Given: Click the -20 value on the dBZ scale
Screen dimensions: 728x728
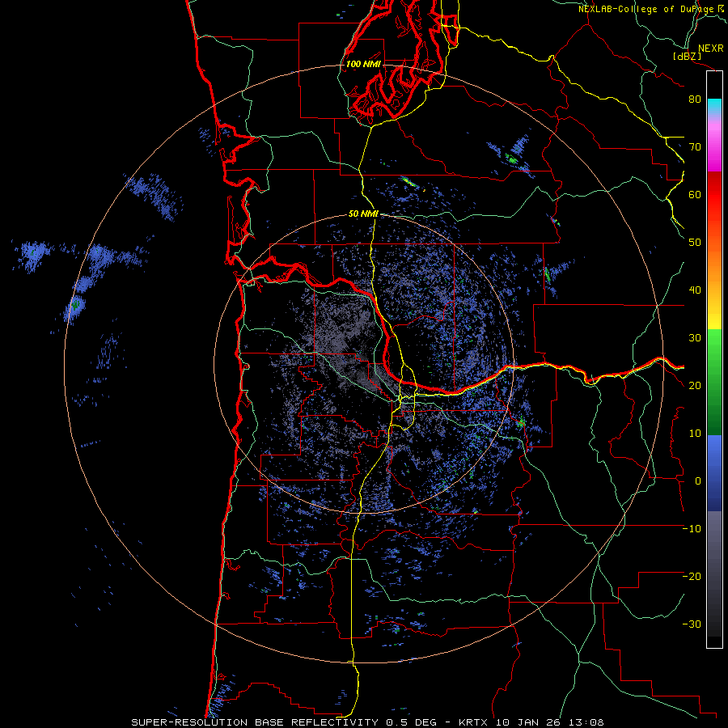Looking at the screenshot, I should point(692,577).
